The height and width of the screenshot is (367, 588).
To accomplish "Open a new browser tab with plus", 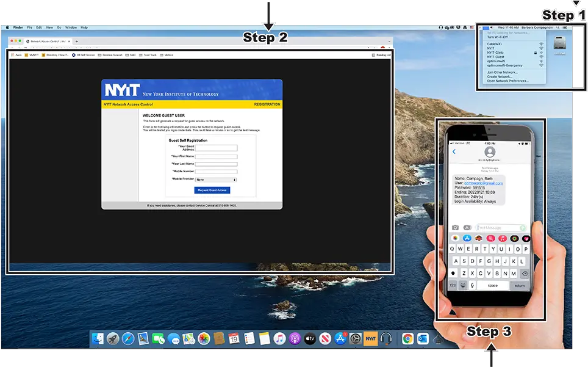I will tap(76, 41).
